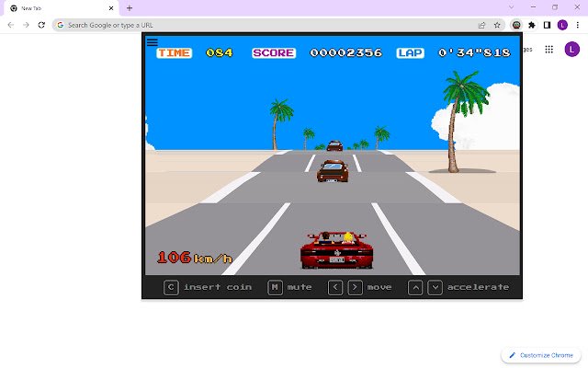Click the racing game extension icon in toolbar
The height and width of the screenshot is (368, 588).
coord(516,25)
